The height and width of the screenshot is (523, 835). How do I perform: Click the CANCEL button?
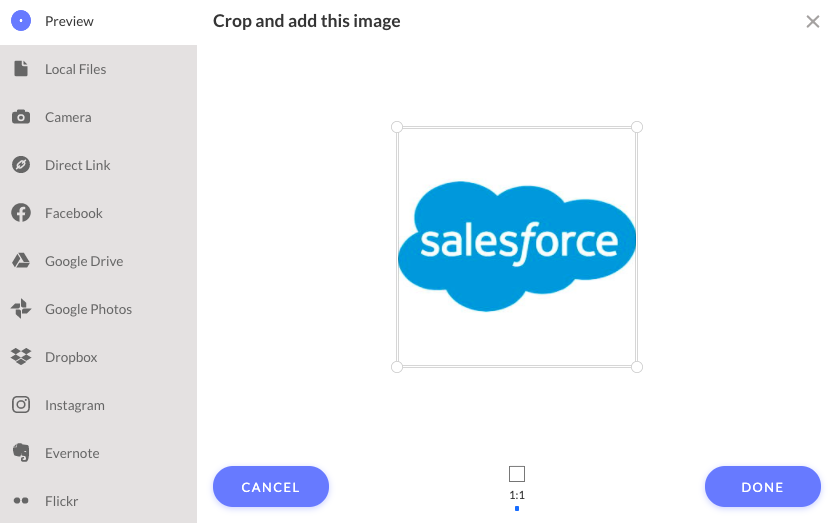[271, 487]
